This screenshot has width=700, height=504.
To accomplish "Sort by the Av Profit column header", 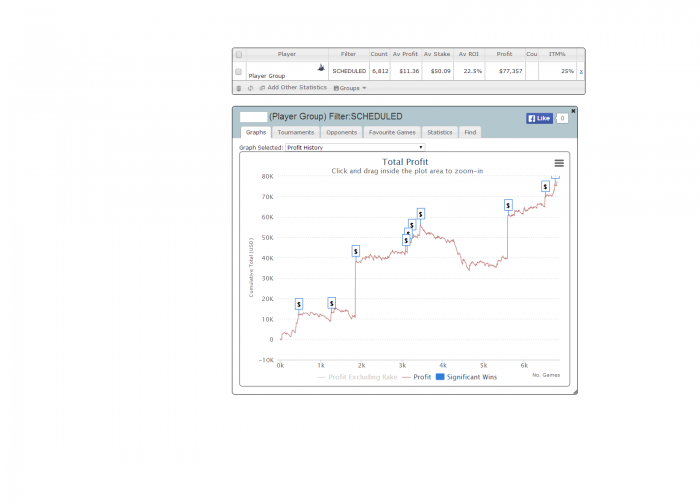I will 405,54.
